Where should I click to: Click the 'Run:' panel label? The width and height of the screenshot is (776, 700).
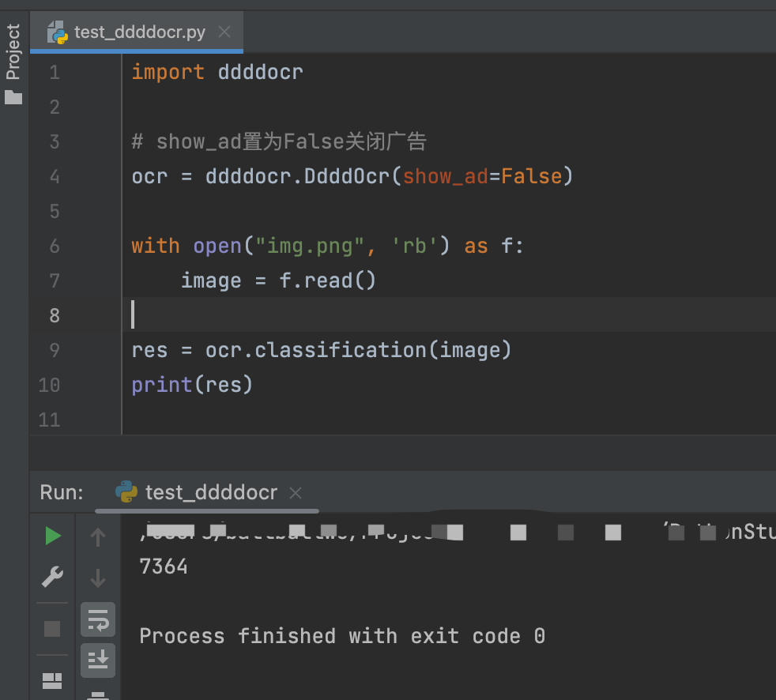pos(62,492)
